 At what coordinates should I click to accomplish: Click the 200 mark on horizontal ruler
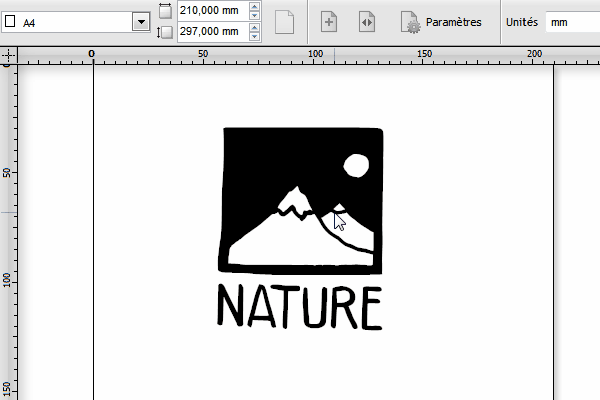click(534, 54)
